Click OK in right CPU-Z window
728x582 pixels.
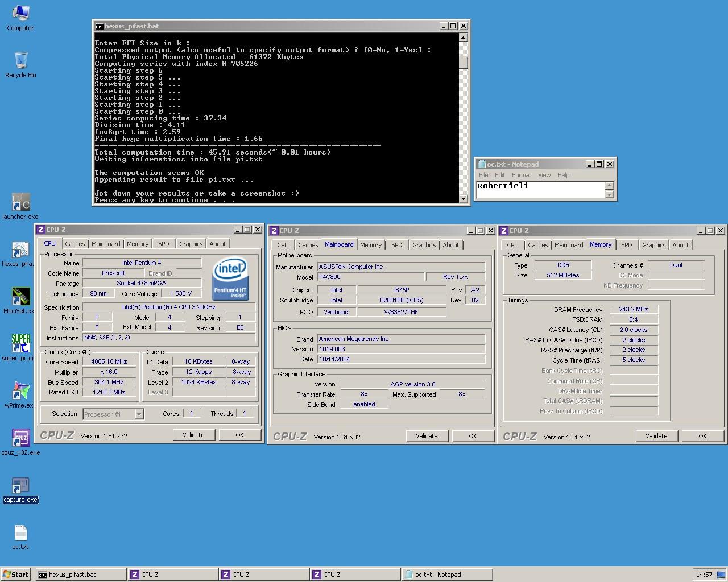(x=702, y=436)
